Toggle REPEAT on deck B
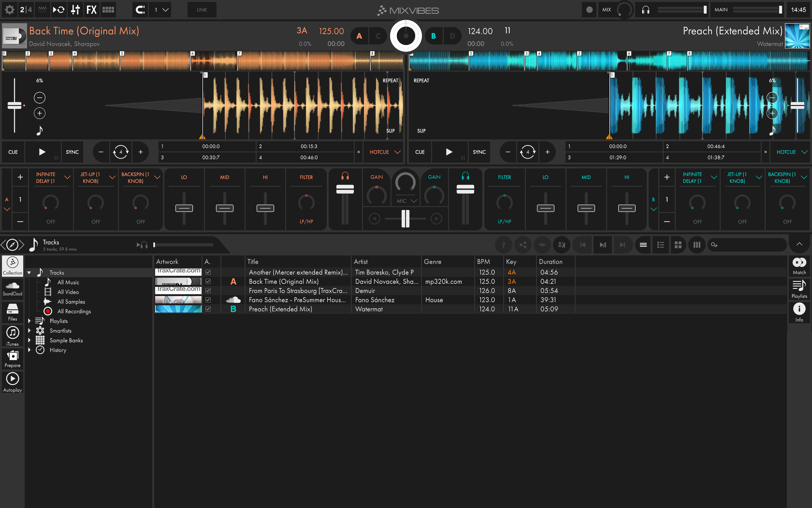 [421, 81]
